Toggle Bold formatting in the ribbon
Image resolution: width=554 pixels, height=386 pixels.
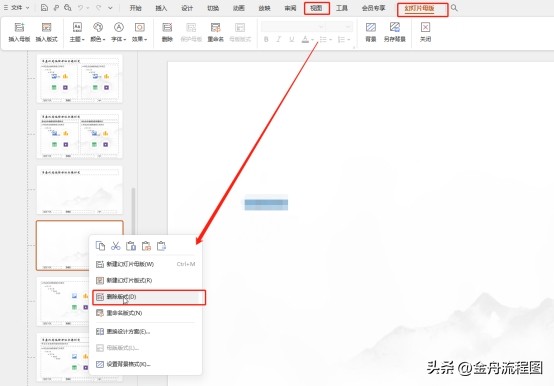click(266, 40)
